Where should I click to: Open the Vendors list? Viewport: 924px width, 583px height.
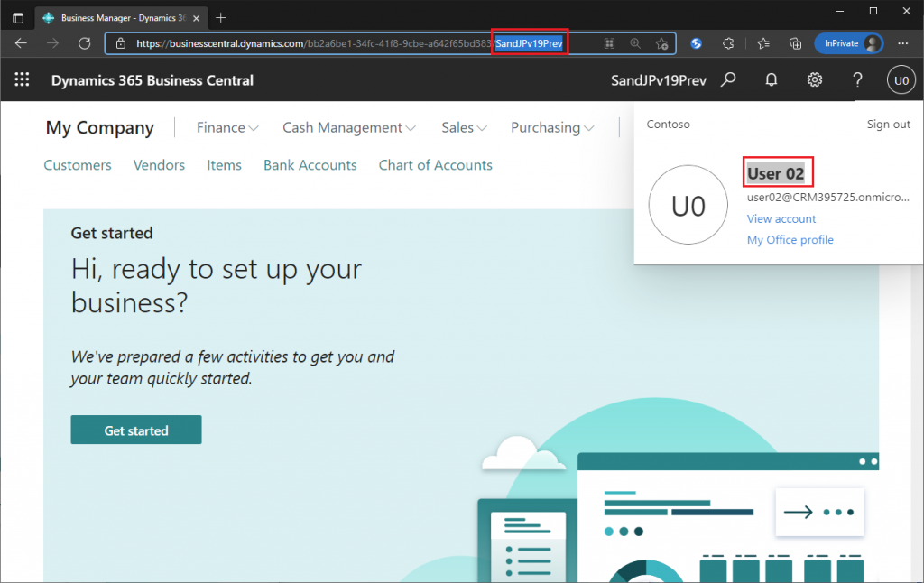pyautogui.click(x=159, y=165)
